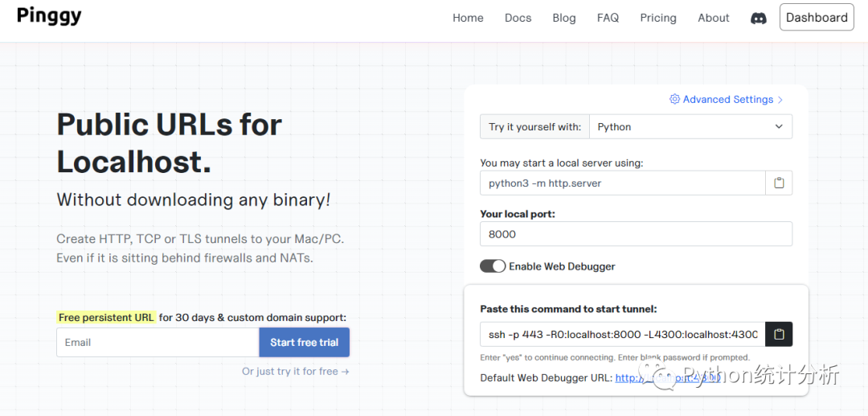The height and width of the screenshot is (416, 868).
Task: Click the 'Paste this command to start tunnel:' label
Action: click(568, 309)
